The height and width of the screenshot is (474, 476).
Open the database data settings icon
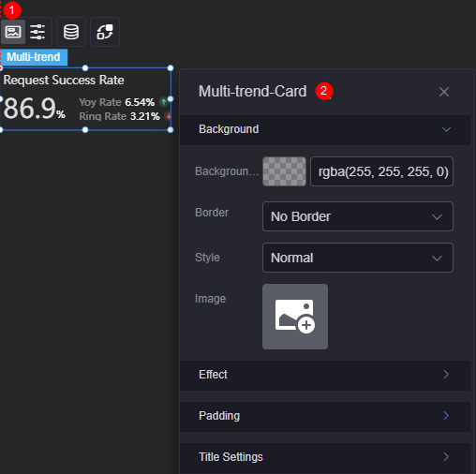tap(71, 32)
